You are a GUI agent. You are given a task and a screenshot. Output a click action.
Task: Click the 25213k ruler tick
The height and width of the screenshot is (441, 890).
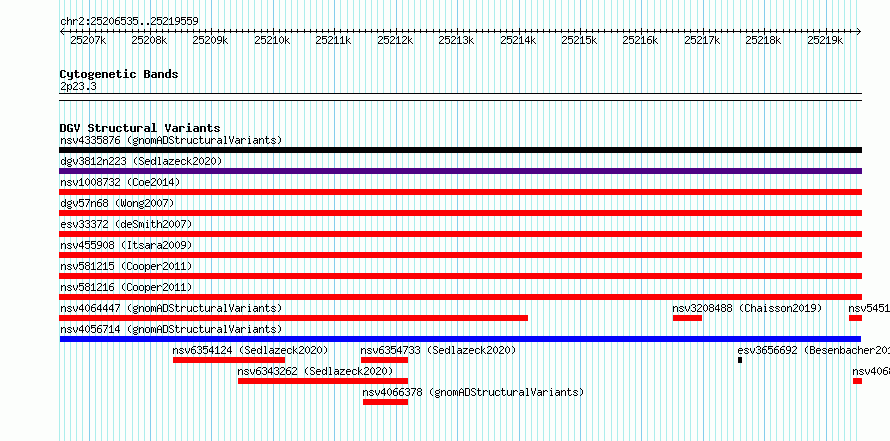tap(456, 40)
